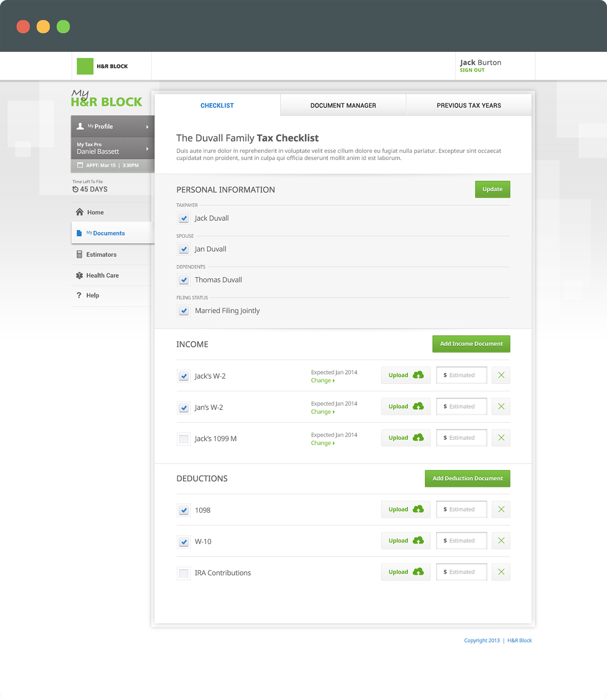Click the Home house icon in sidebar
The width and height of the screenshot is (607, 700).
point(80,212)
